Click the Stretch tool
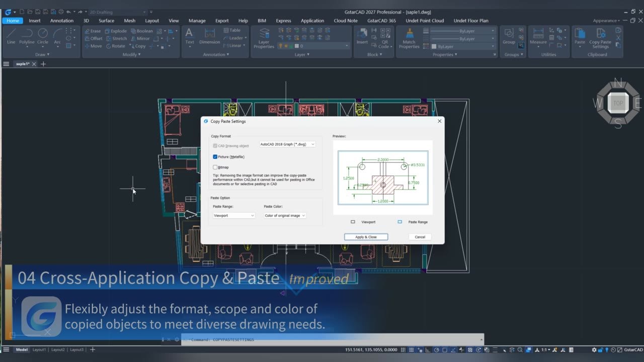 116,38
